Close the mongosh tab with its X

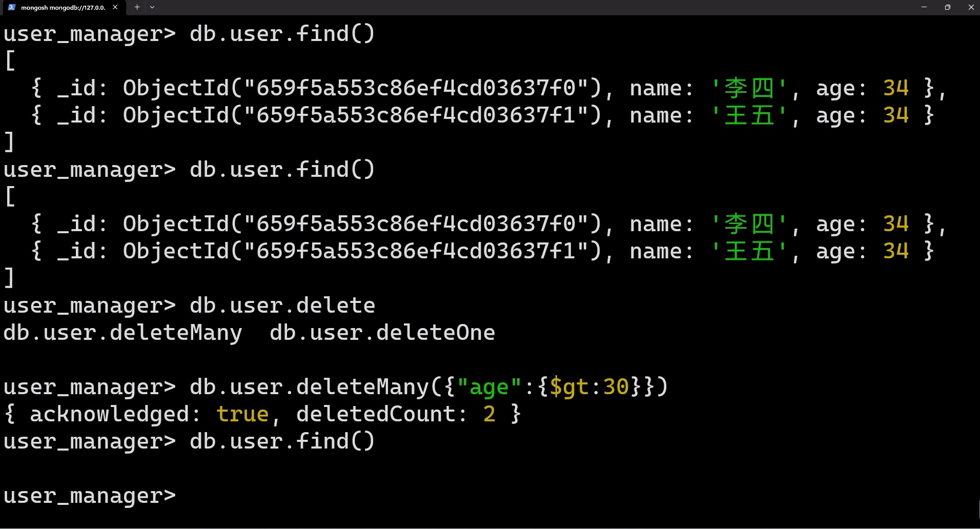pyautogui.click(x=115, y=7)
